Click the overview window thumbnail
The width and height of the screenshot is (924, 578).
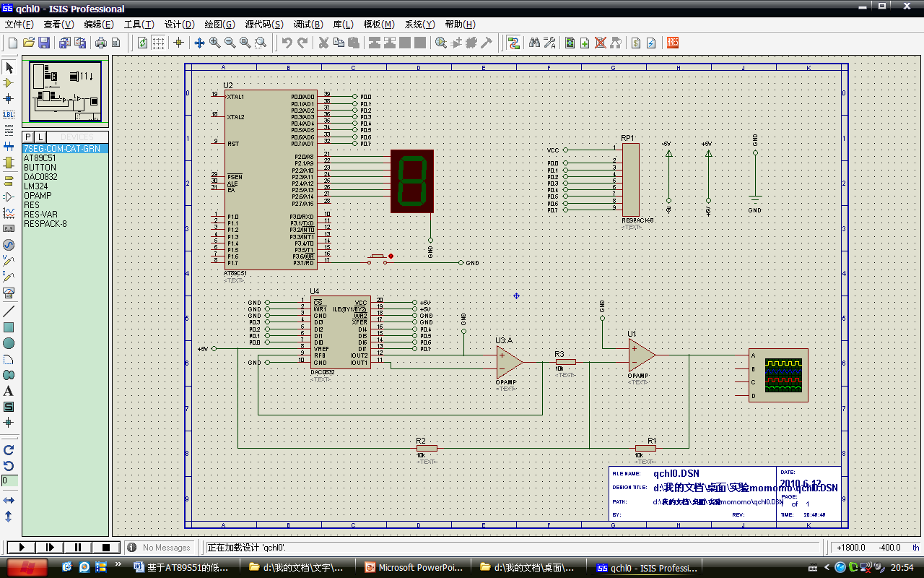(66, 92)
